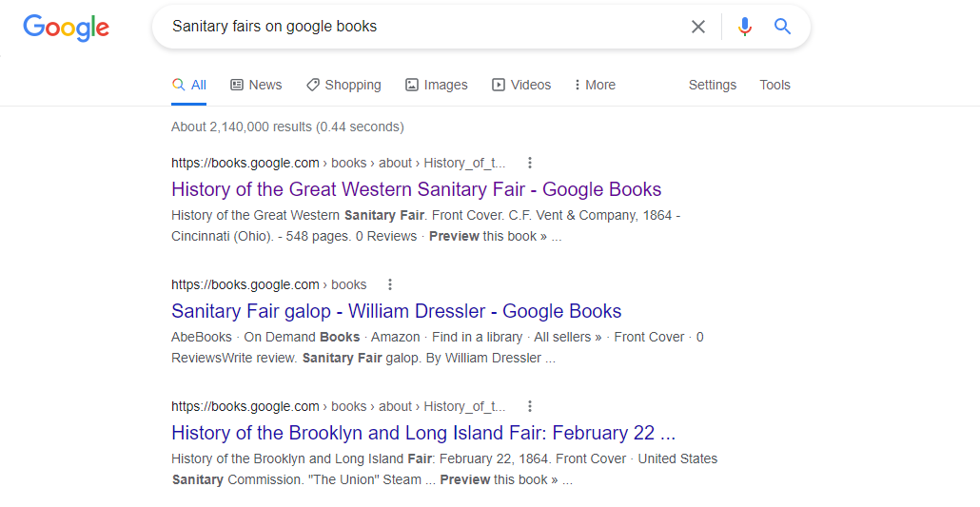Open Sanitary Fair galop William Dressler link
Viewport: 980px width, 507px height.
pyautogui.click(x=396, y=311)
